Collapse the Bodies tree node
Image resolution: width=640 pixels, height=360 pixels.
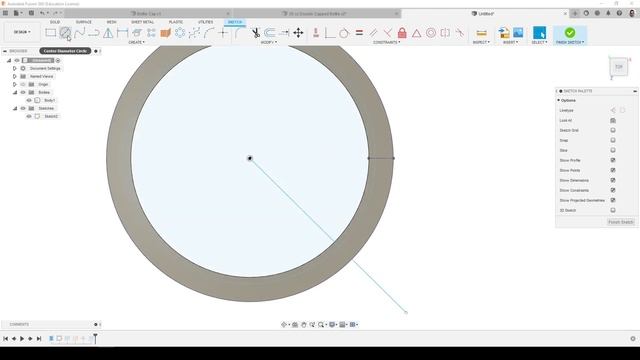click(x=15, y=92)
